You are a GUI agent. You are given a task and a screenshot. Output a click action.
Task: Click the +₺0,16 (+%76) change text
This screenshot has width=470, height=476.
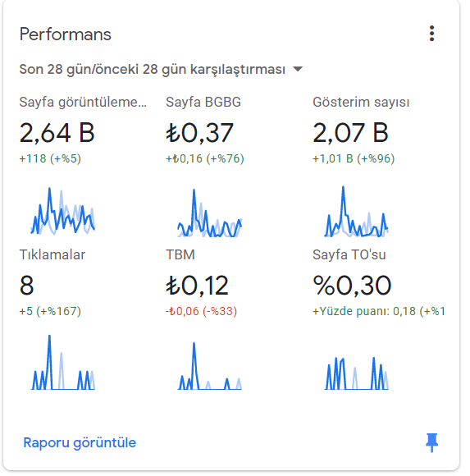205,158
